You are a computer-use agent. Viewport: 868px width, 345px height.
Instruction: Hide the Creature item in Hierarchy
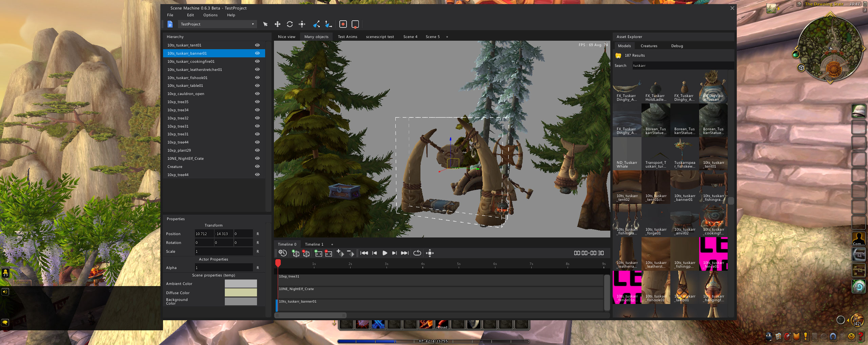[x=257, y=167]
